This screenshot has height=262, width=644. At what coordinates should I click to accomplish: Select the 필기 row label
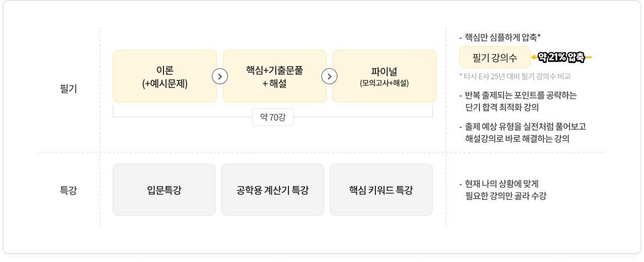(x=68, y=88)
